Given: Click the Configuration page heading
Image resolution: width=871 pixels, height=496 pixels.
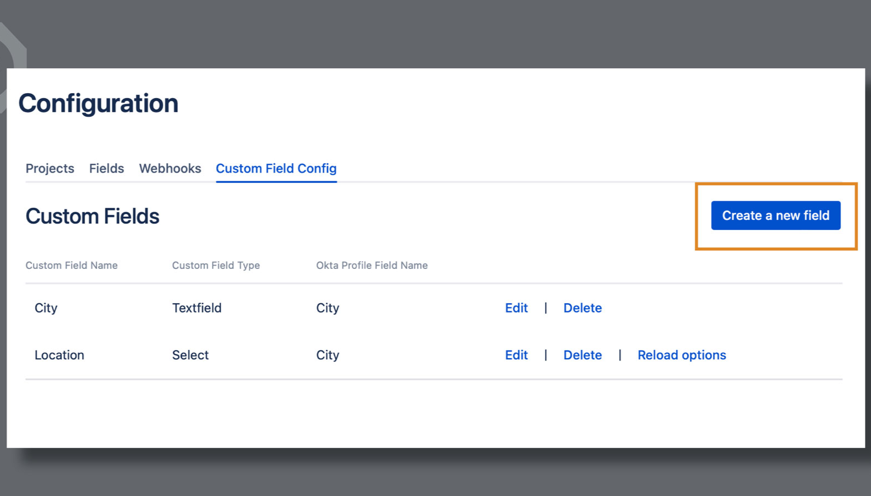Looking at the screenshot, I should pos(98,103).
